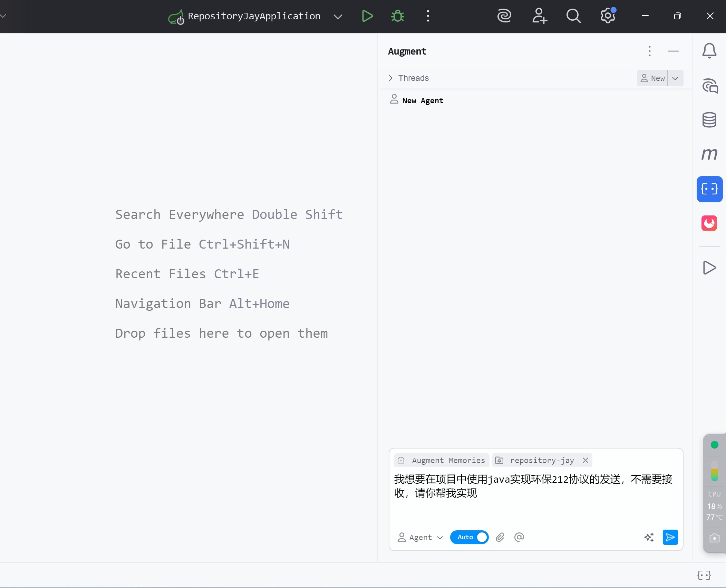Open More Actions three-dot menu in title bar
The height and width of the screenshot is (588, 726).
(428, 16)
